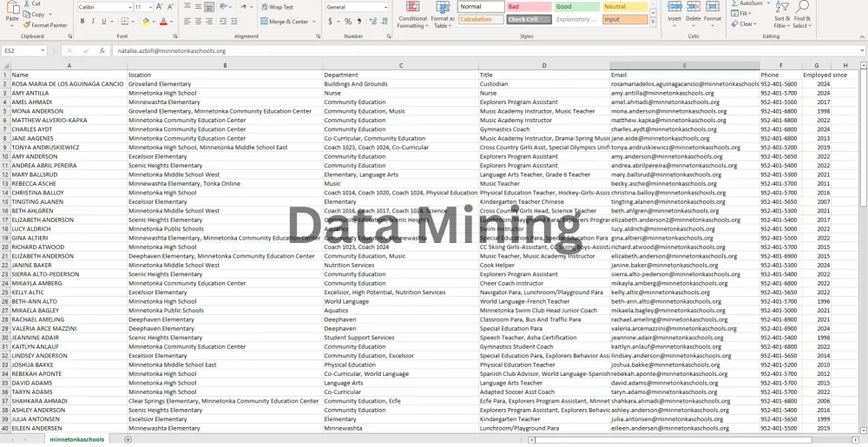Toggle Middle Align

click(x=198, y=7)
